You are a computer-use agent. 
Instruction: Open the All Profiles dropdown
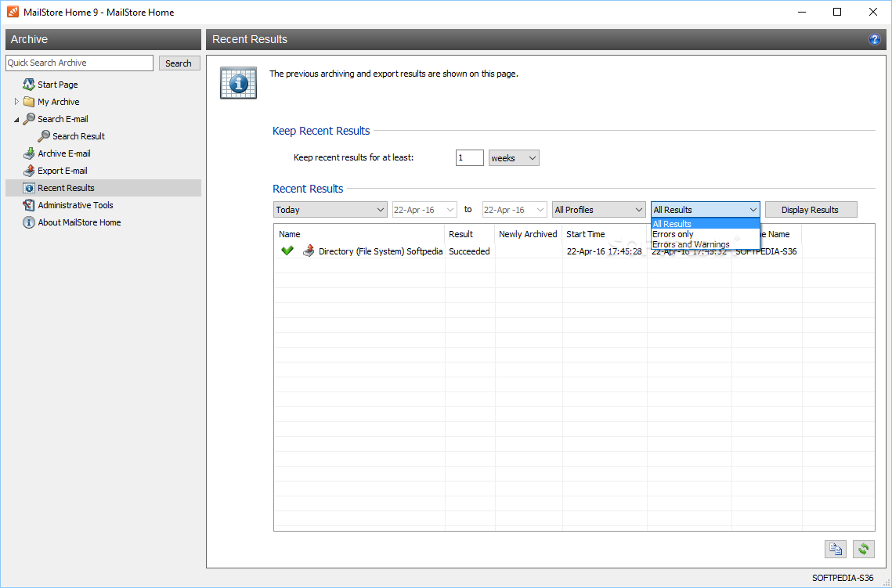pos(598,210)
